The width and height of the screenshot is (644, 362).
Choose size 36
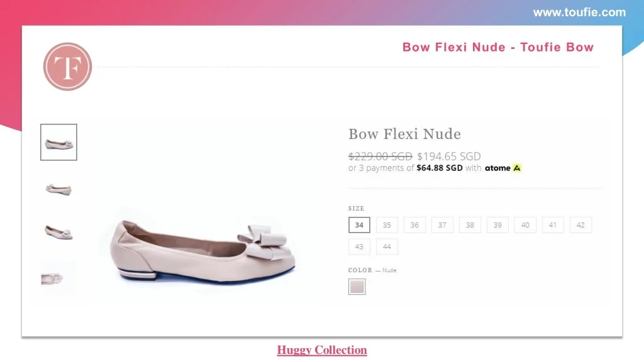[x=414, y=225]
